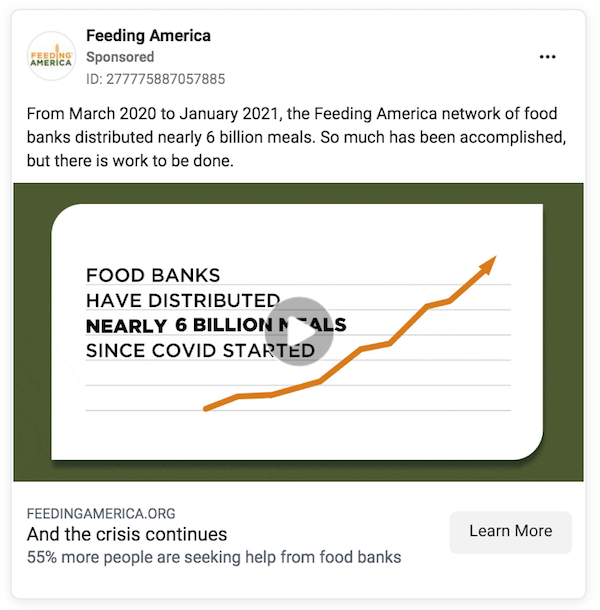Click the 'SINCE COVID STARTED' line in video
The width and height of the screenshot is (600, 610).
click(x=200, y=351)
